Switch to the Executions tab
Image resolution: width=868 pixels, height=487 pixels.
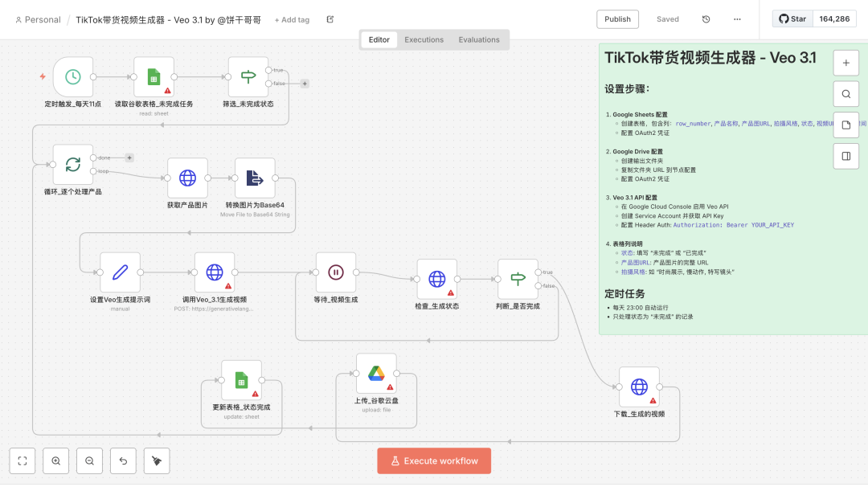click(424, 39)
